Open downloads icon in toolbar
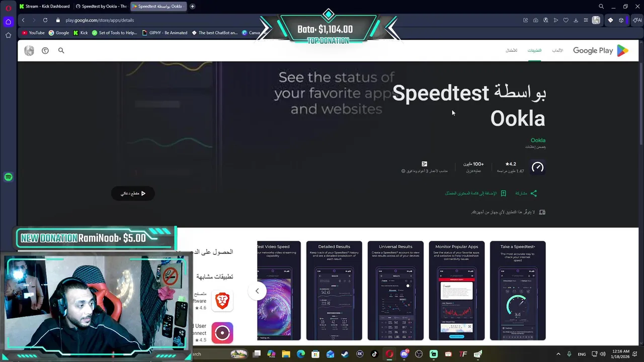 coord(576,20)
